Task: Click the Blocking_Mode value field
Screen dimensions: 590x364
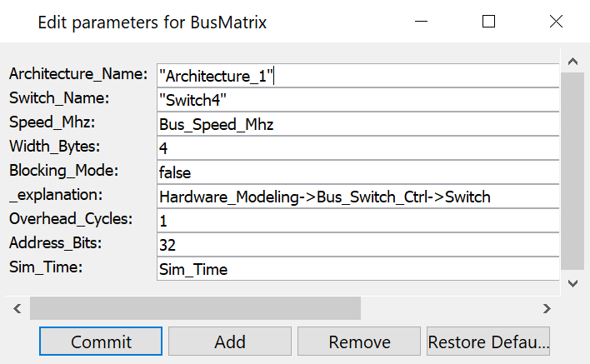Action: (357, 172)
